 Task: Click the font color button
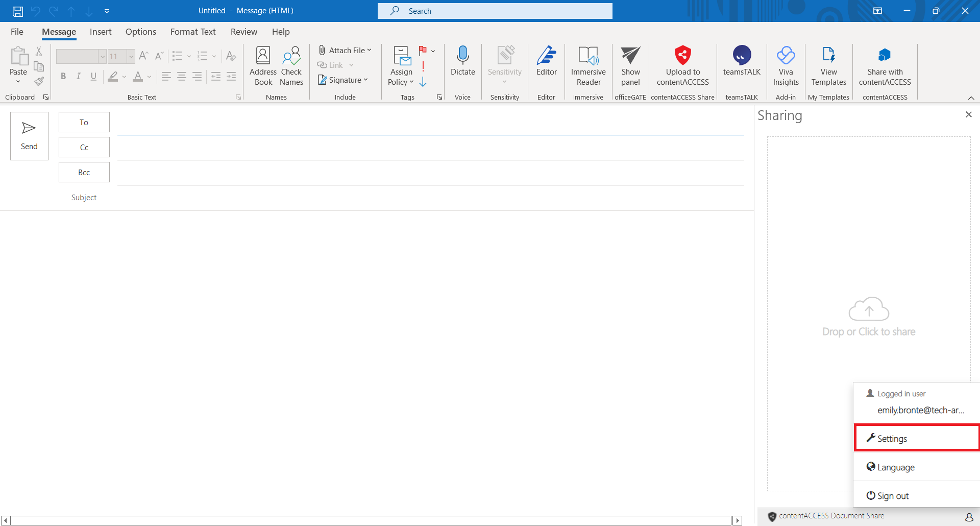pyautogui.click(x=138, y=77)
